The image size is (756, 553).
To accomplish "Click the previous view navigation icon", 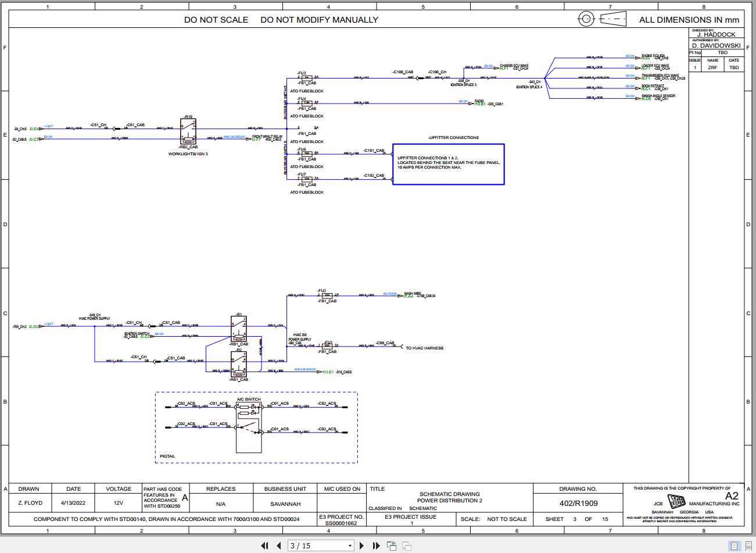I will (x=392, y=545).
